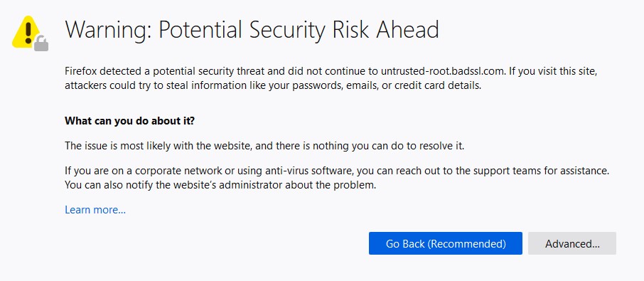
Task: Follow the Learn more... link
Action: point(95,210)
